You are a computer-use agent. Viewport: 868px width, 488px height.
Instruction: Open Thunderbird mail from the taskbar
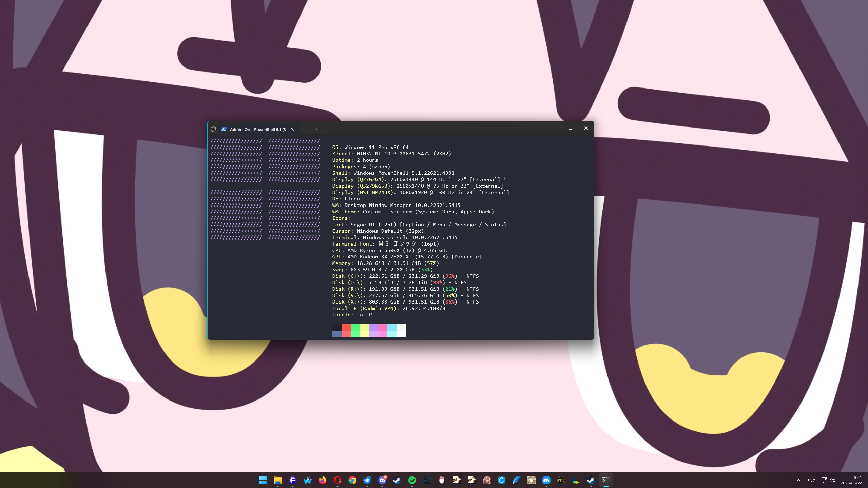[367, 480]
